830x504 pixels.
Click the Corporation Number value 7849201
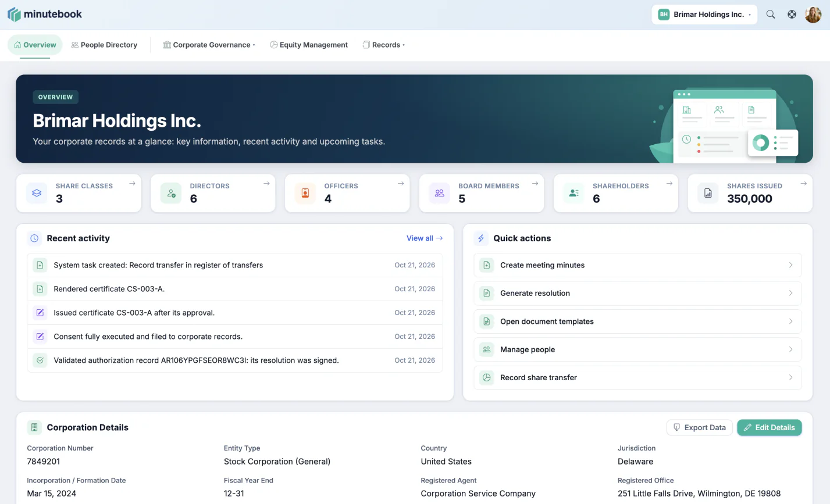tap(44, 462)
